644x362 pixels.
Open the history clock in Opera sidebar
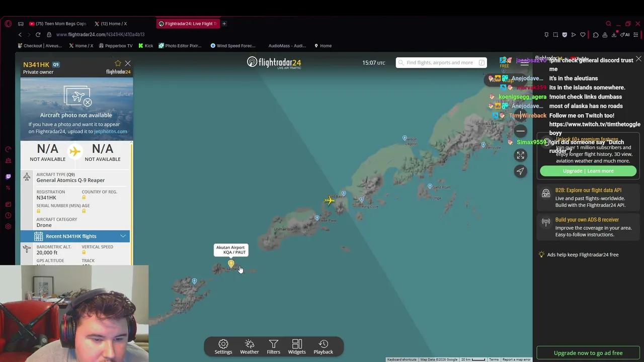(x=8, y=216)
